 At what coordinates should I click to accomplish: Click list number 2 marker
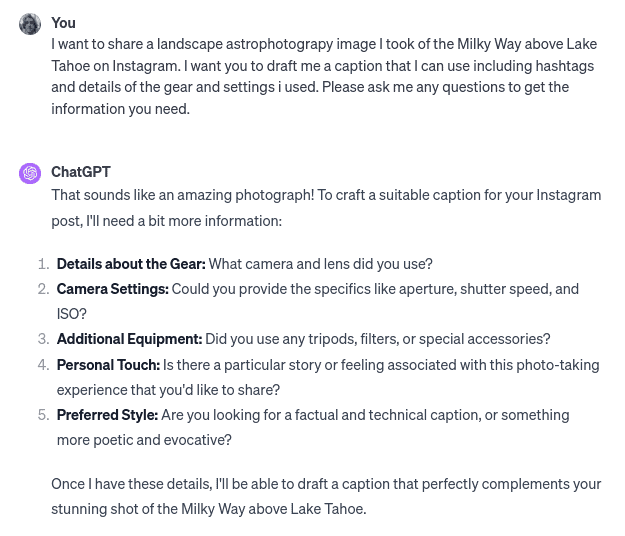point(43,289)
